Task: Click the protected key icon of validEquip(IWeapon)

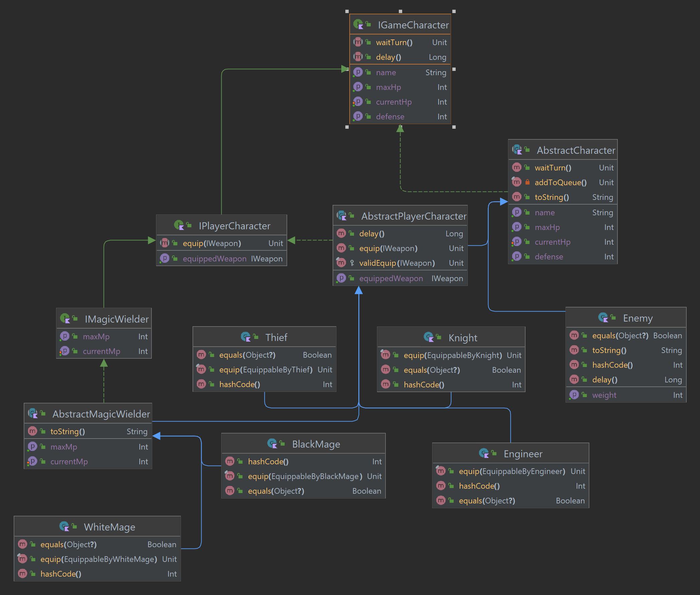Action: coord(352,263)
